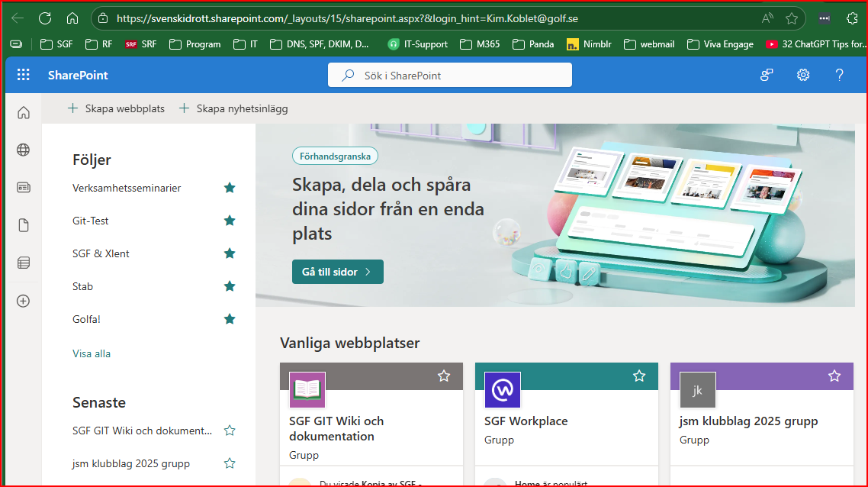
Task: Open the IT-Support bookmark
Action: tap(418, 44)
